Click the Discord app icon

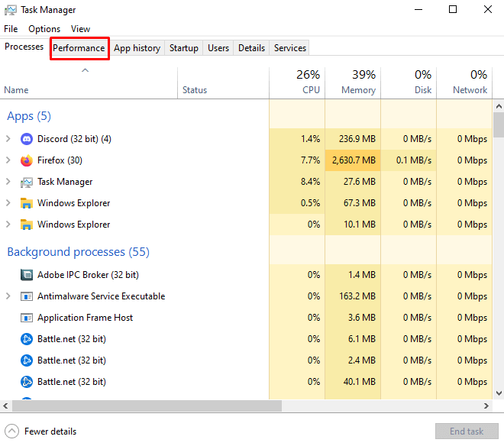click(27, 139)
